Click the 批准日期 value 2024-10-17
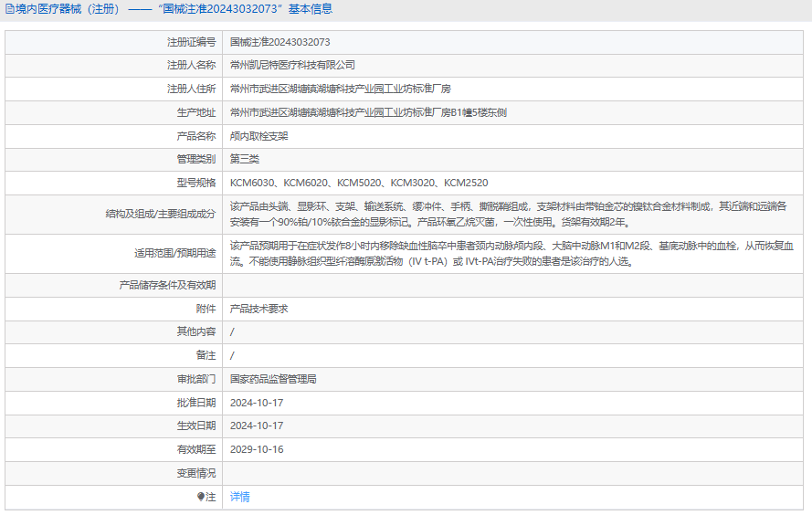The image size is (812, 515). tap(257, 403)
